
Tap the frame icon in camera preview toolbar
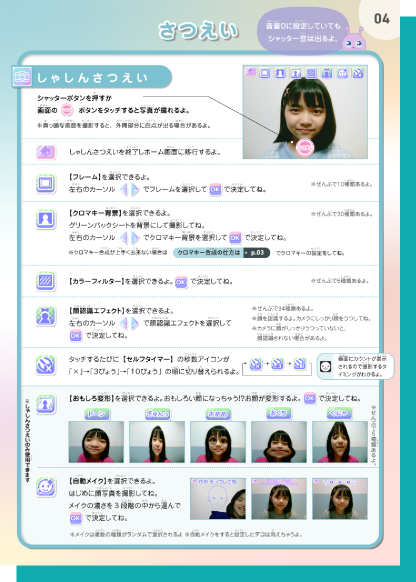coord(264,73)
